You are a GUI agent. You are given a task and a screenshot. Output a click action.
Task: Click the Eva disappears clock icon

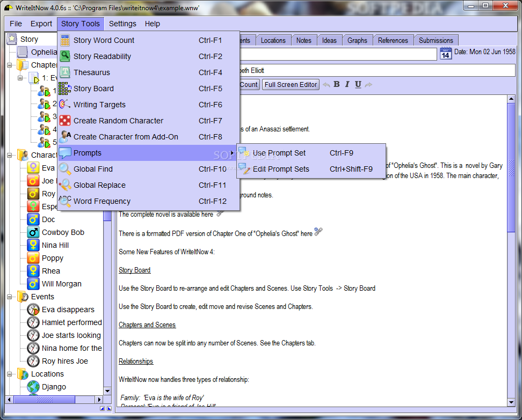pyautogui.click(x=33, y=310)
